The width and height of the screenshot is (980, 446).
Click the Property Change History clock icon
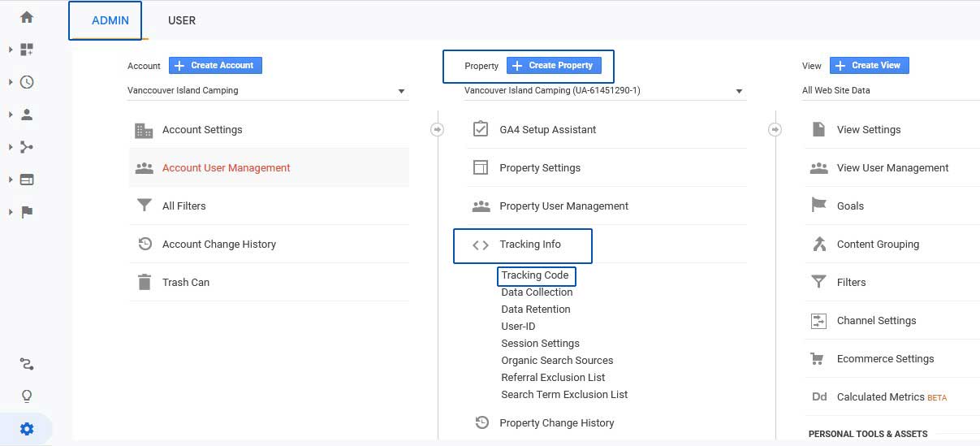pyautogui.click(x=481, y=423)
